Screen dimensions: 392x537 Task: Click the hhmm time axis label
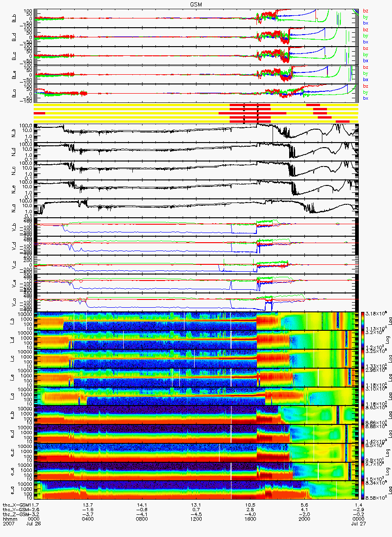click(x=10, y=519)
